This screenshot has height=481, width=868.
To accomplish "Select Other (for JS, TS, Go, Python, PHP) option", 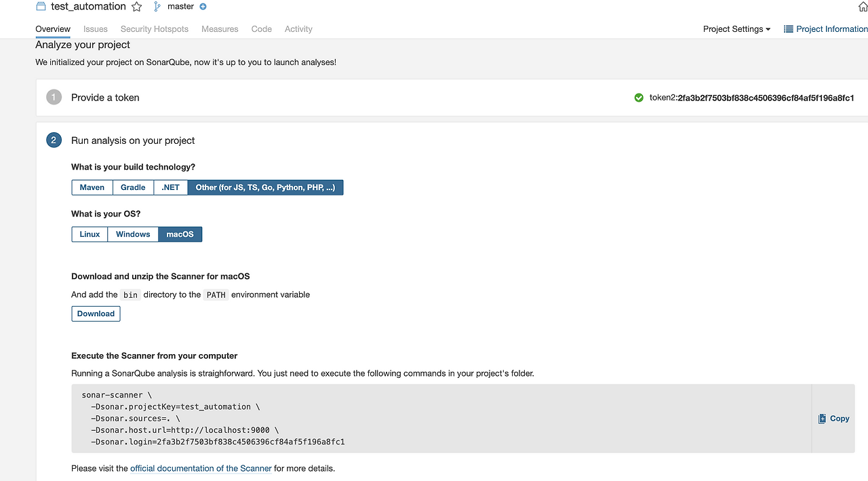I will [265, 187].
